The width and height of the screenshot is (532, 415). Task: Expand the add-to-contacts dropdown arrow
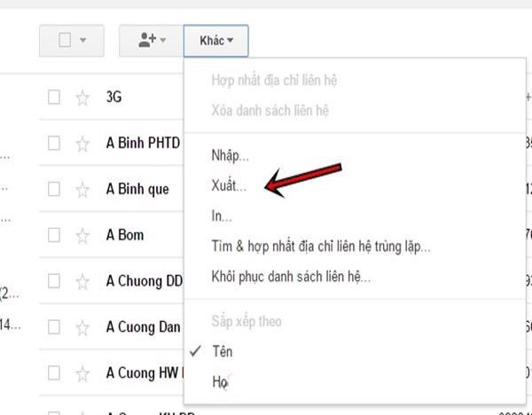tap(163, 40)
